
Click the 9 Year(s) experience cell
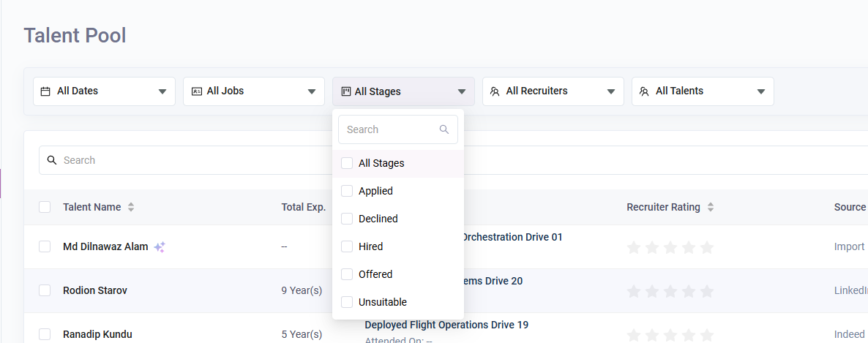[302, 290]
